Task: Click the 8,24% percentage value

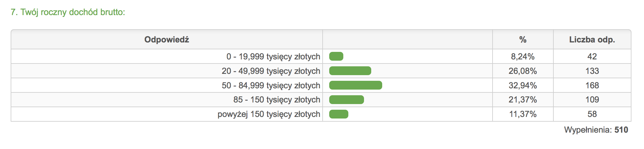Action: tap(523, 57)
